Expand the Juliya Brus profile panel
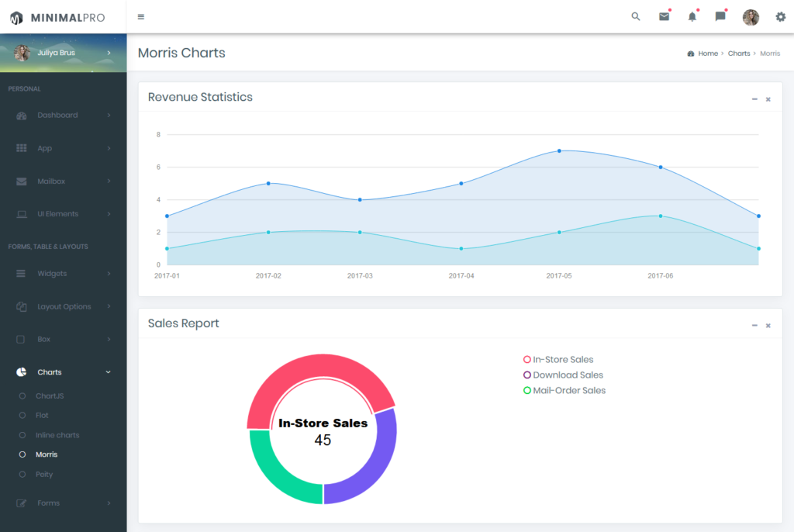 point(64,53)
